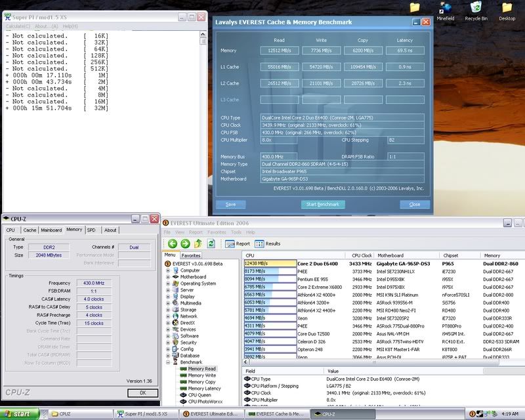Open the Minefield desktop icon
The height and width of the screenshot is (420, 525).
[x=446, y=12]
